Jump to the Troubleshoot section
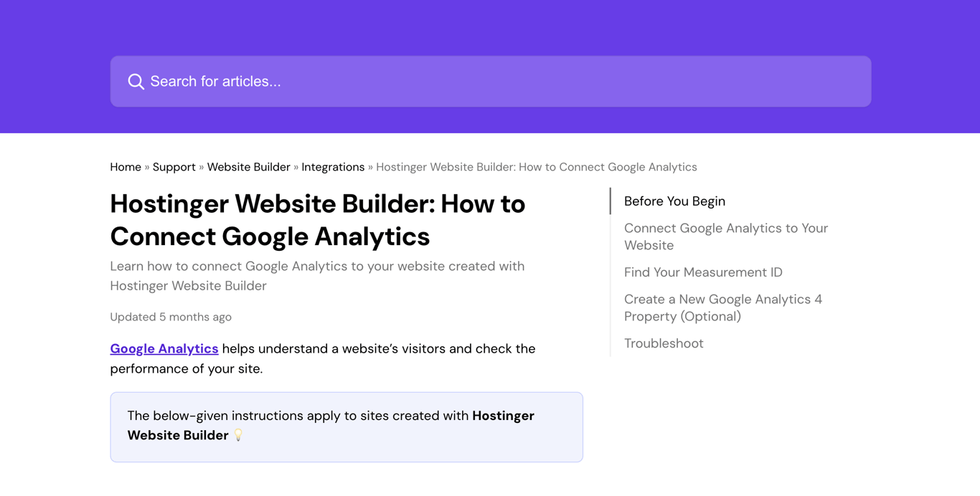This screenshot has height=496, width=980. 664,343
